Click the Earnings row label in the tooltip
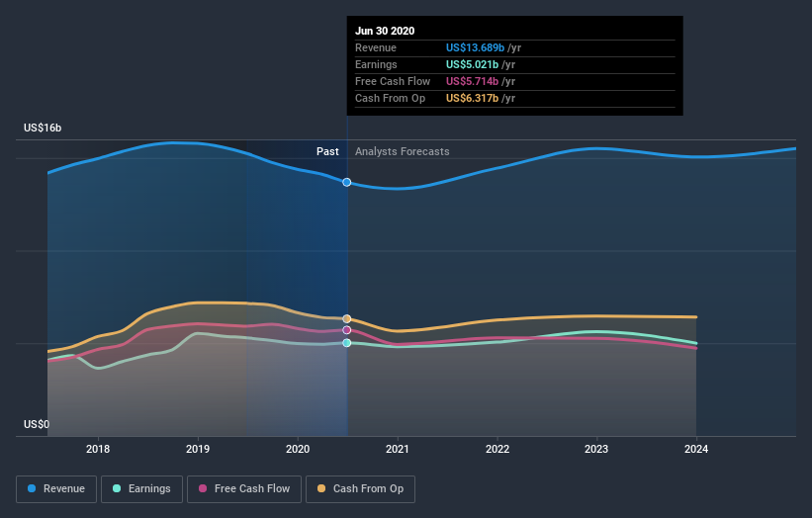This screenshot has width=812, height=518. [376, 64]
